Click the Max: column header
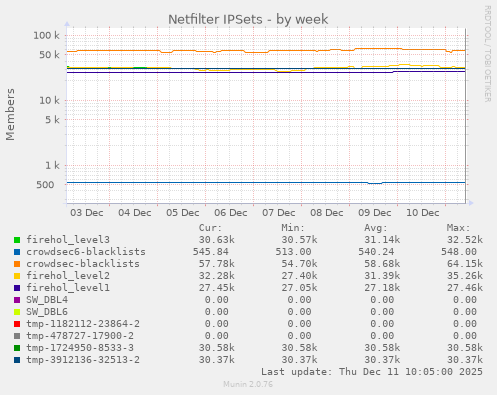The height and width of the screenshot is (395, 497). (x=458, y=228)
